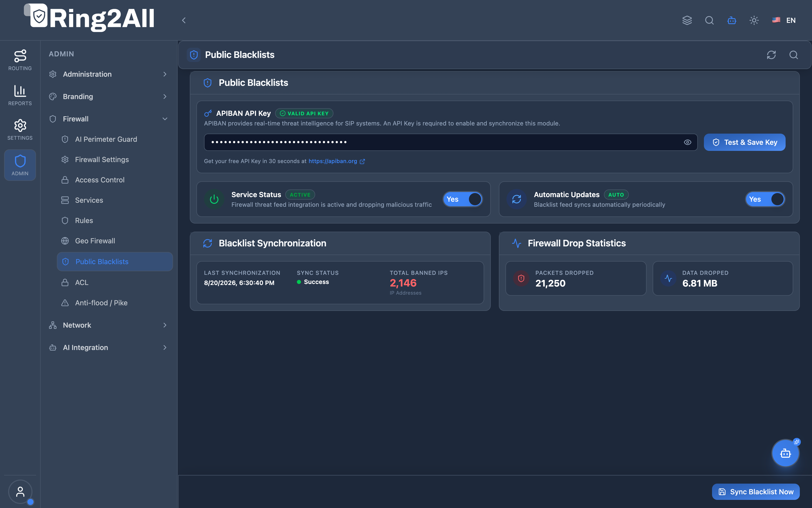The image size is (812, 508).
Task: Open Anti-flood / Pike page
Action: click(x=115, y=303)
